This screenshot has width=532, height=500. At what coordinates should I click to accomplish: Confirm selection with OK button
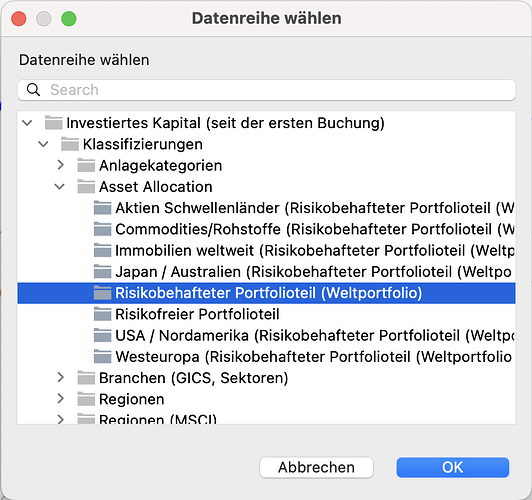[x=453, y=467]
